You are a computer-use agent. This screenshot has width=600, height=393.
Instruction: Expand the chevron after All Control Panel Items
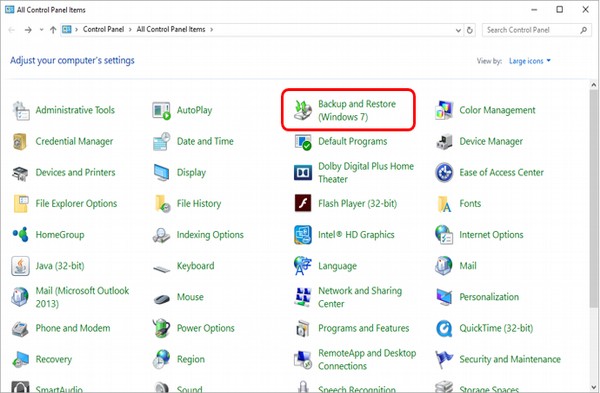[211, 29]
